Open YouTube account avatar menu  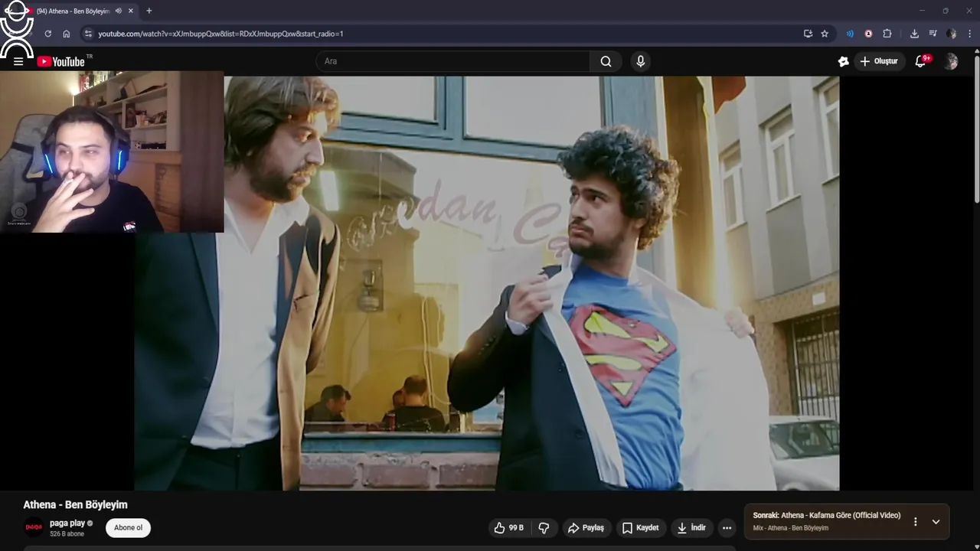(x=951, y=61)
